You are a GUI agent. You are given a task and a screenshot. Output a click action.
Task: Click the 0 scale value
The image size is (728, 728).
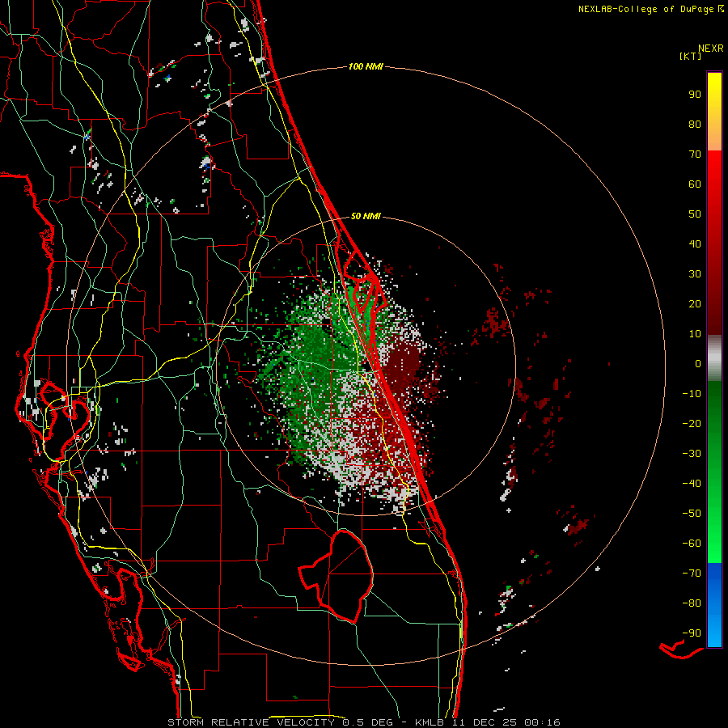click(698, 364)
